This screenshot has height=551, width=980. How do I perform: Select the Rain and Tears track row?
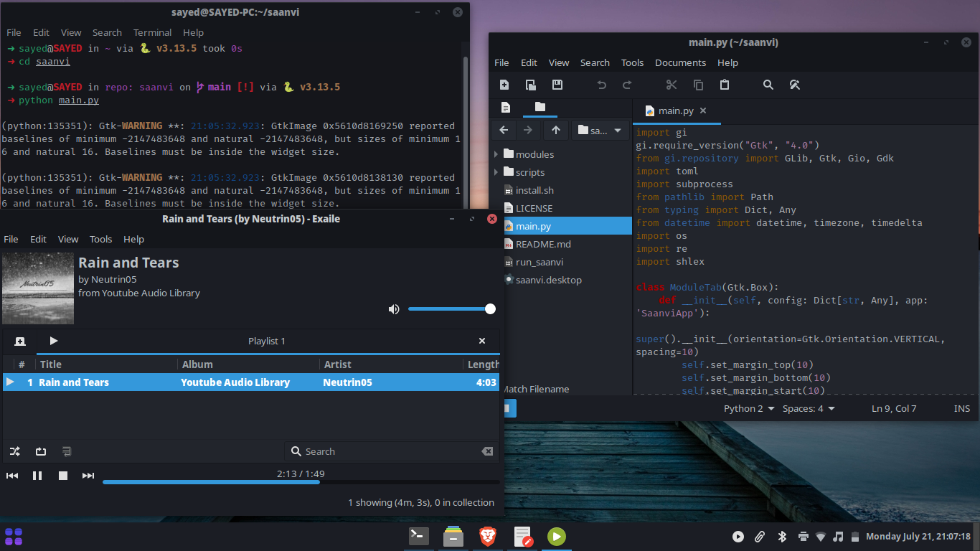[251, 382]
